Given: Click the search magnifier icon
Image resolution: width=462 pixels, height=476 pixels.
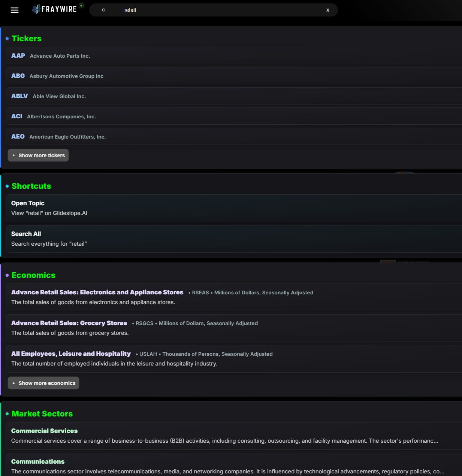Looking at the screenshot, I should pyautogui.click(x=104, y=10).
